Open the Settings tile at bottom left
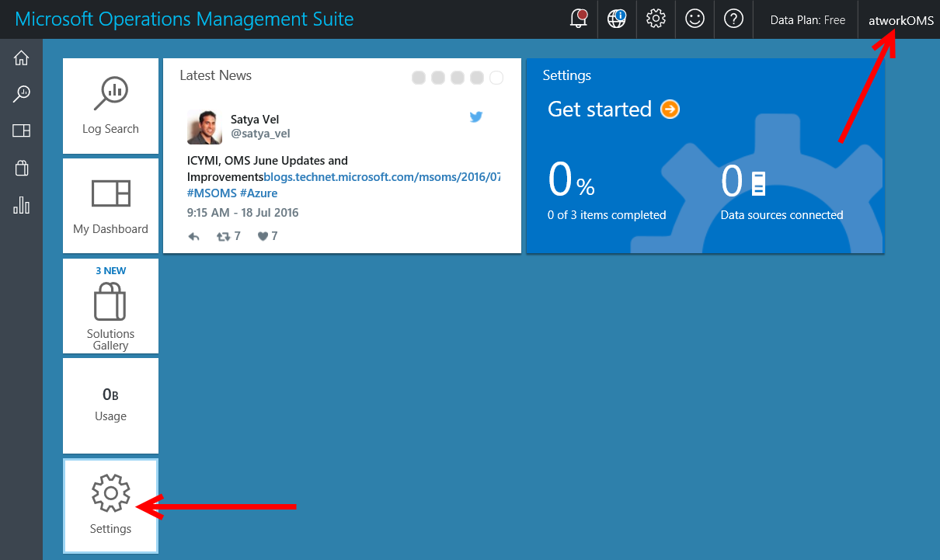The width and height of the screenshot is (940, 560). [x=110, y=506]
